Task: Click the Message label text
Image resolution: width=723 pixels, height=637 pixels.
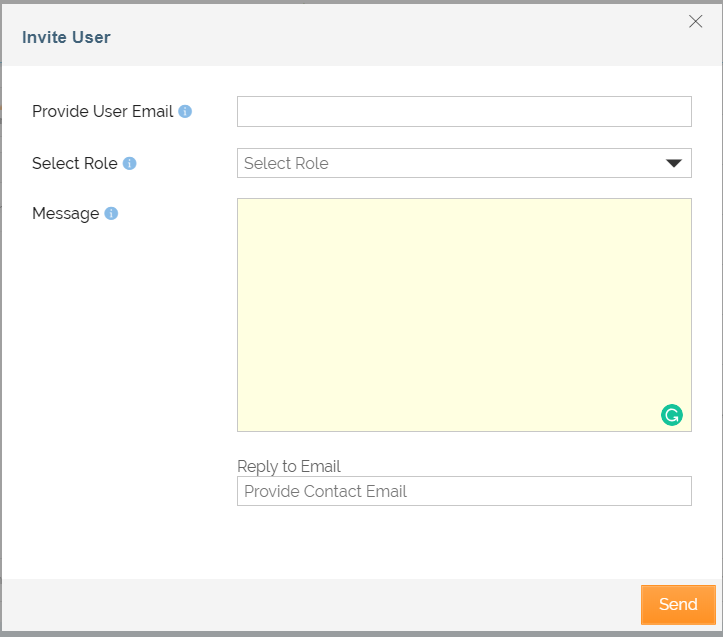Action: [x=65, y=214]
